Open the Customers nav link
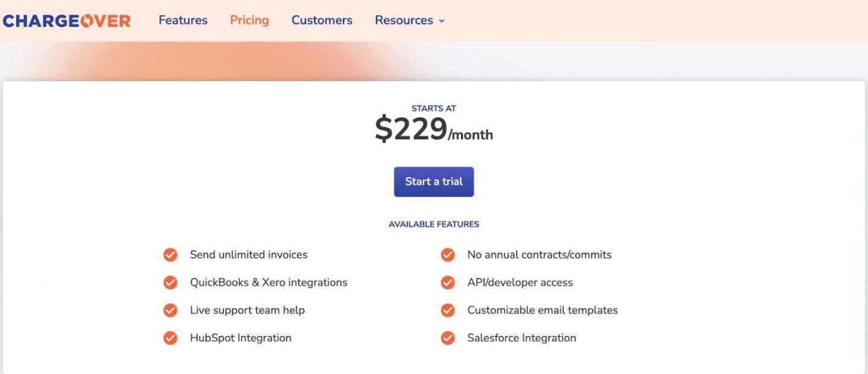The width and height of the screenshot is (868, 374). coord(322,20)
